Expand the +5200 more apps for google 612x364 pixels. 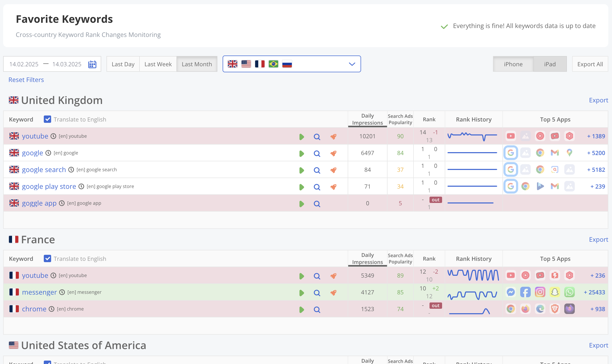click(596, 153)
